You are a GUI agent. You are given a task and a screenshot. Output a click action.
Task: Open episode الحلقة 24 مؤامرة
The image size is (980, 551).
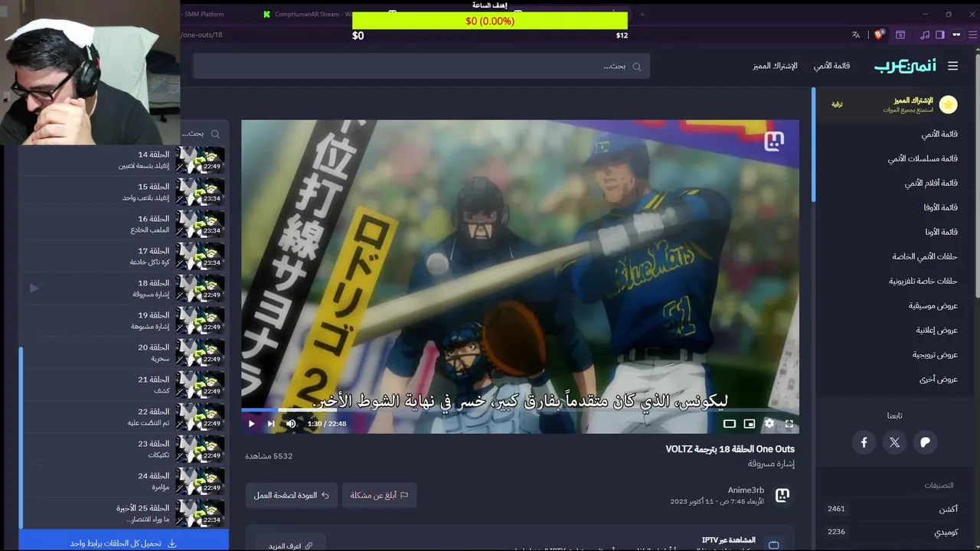tap(125, 481)
